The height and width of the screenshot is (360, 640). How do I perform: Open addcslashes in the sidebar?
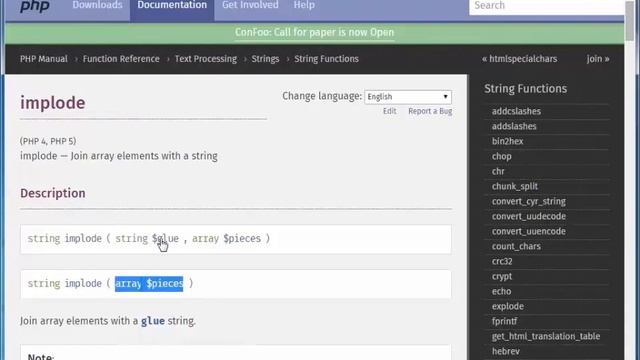coord(516,111)
